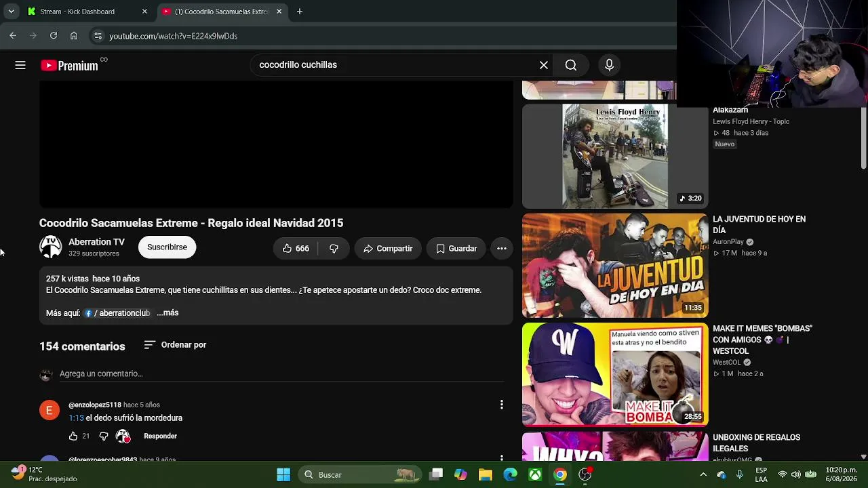Close the Kick Dashboard tab
Image resolution: width=868 pixels, height=488 pixels.
(x=144, y=12)
